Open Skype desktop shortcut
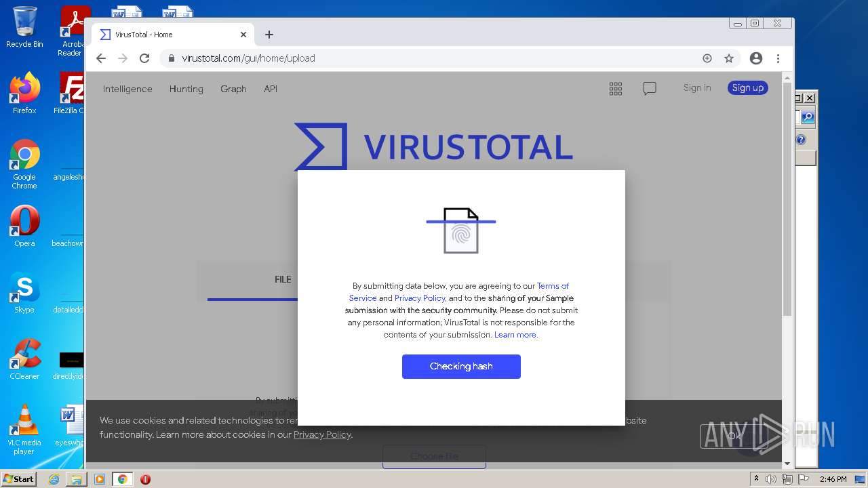The width and height of the screenshot is (868, 488). point(24,293)
